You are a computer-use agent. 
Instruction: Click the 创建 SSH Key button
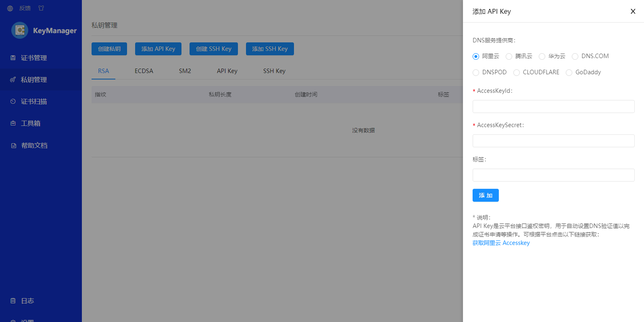pos(214,49)
